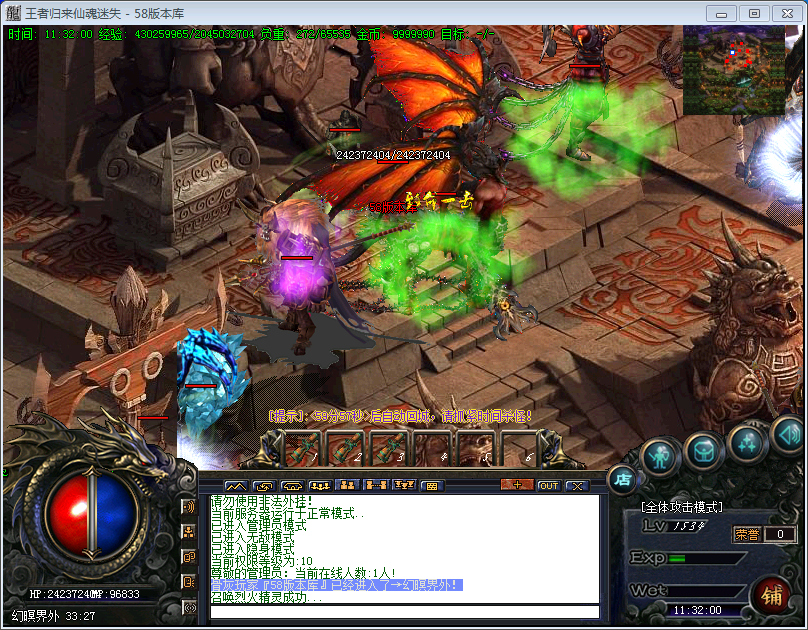
Task: Click the red 铺 stall button
Action: pos(770,593)
